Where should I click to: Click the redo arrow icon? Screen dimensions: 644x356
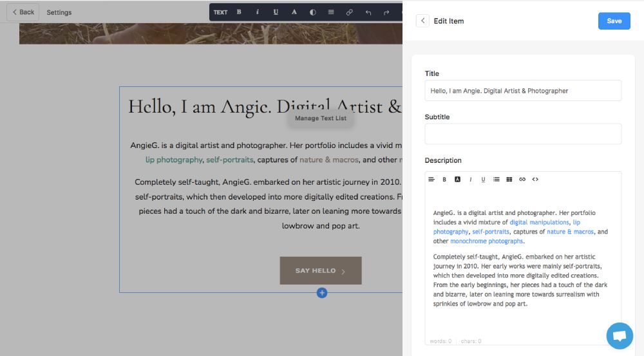[x=386, y=12]
